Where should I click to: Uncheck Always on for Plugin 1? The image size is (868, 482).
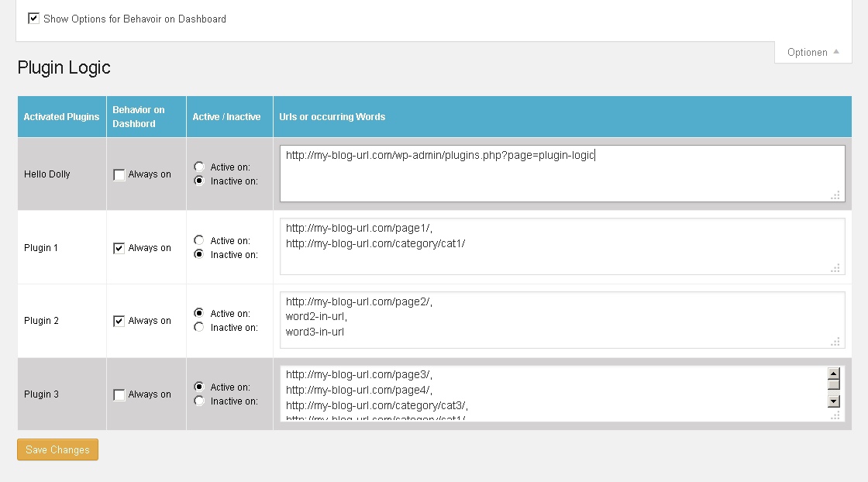(119, 249)
